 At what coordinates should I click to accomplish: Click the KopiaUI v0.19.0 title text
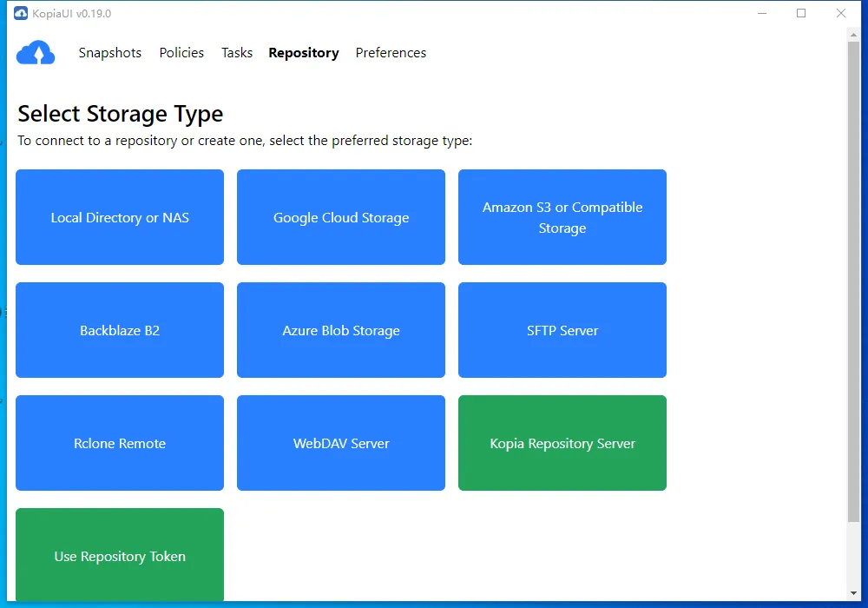click(71, 13)
